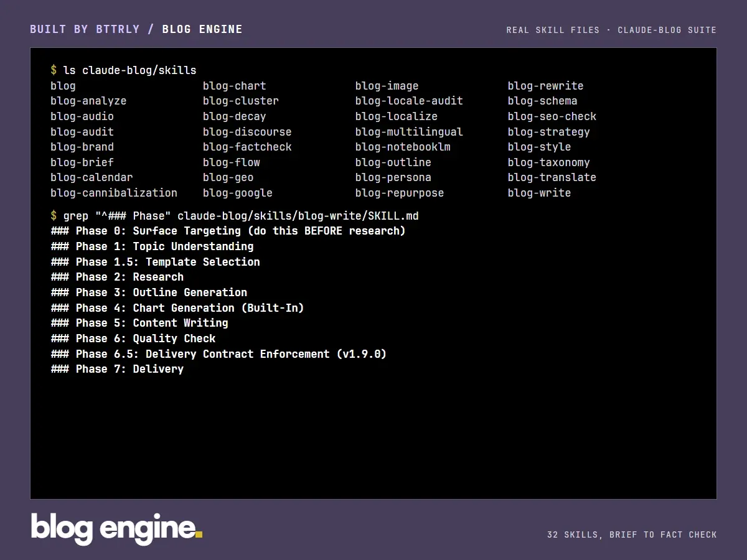Select the blog-geo entry
Screen dimensions: 747x560
[228, 177]
